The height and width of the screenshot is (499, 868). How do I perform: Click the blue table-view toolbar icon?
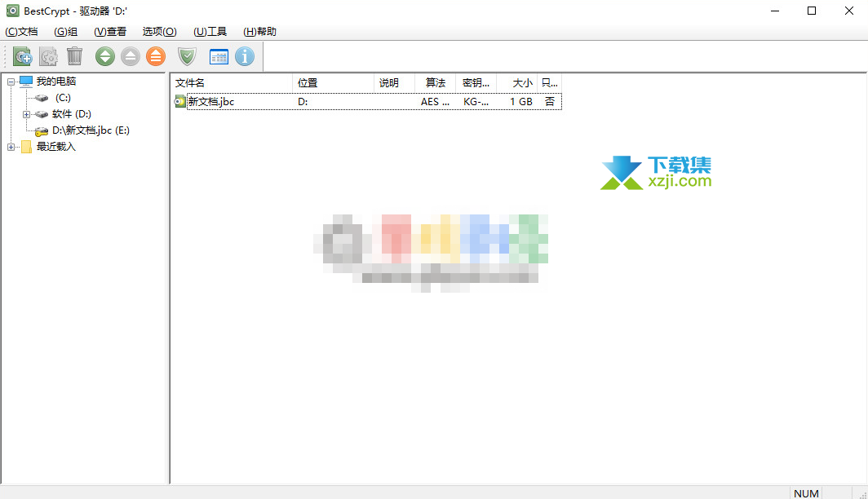pyautogui.click(x=219, y=56)
